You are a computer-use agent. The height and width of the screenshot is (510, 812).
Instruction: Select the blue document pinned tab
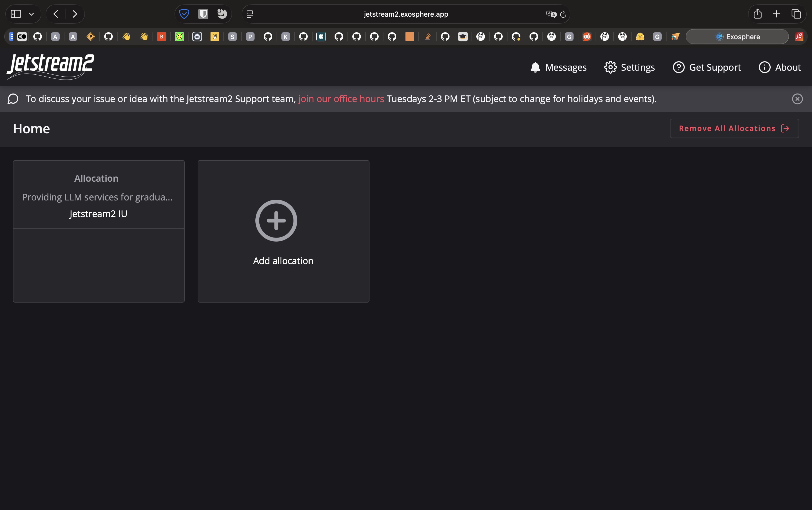coord(11,37)
